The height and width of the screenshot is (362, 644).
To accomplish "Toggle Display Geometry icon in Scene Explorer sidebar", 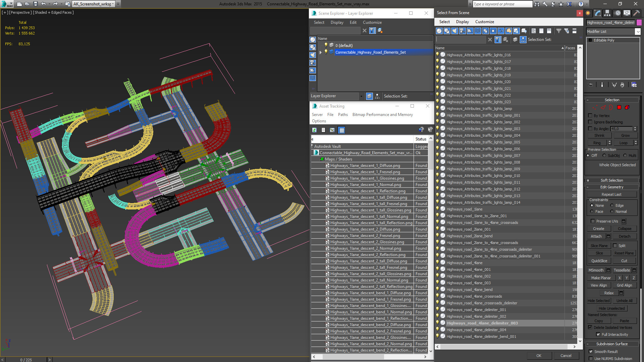I will (x=313, y=40).
